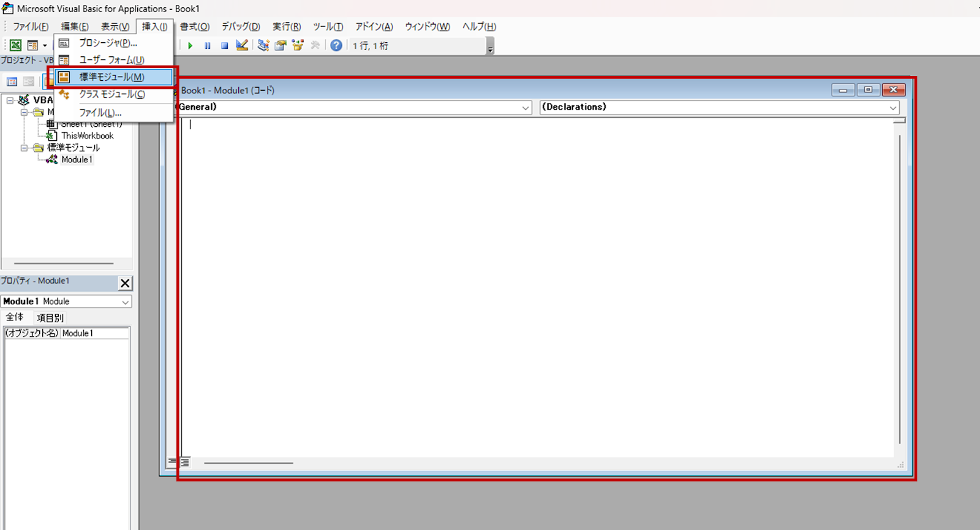This screenshot has height=530, width=980.
Task: Click the (オブジェクト名) property value Module1
Action: pyautogui.click(x=95, y=333)
